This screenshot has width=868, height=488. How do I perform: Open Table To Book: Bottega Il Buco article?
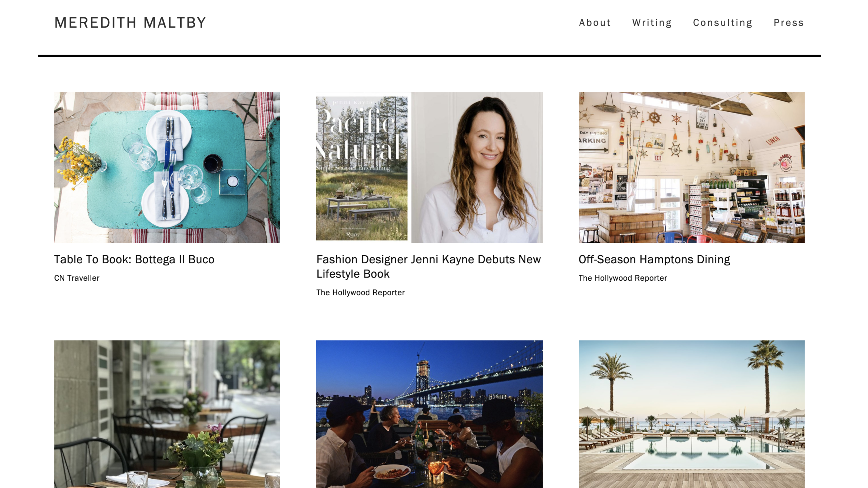(x=134, y=259)
